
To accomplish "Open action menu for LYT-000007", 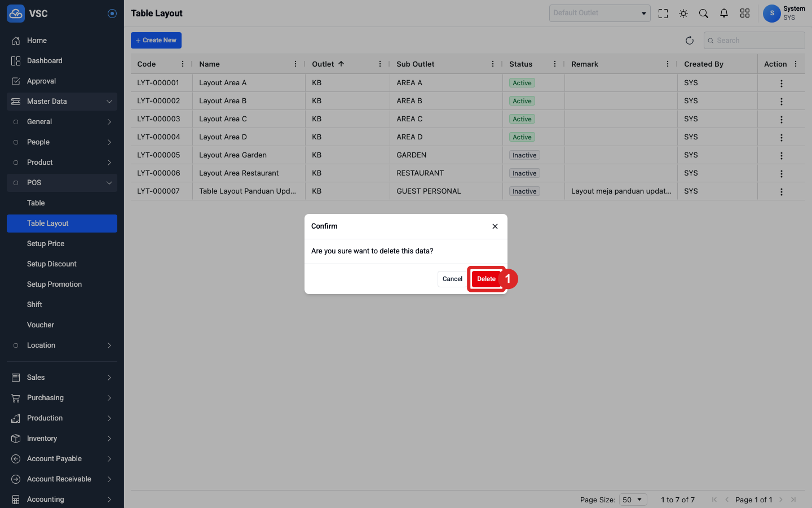I will pyautogui.click(x=782, y=192).
